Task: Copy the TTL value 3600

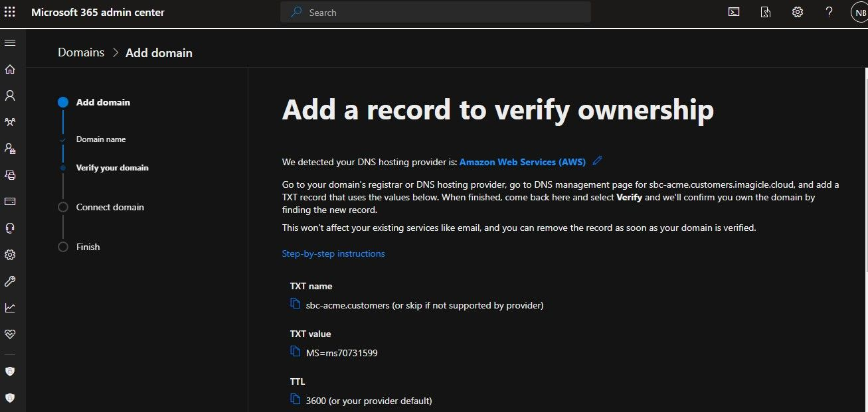Action: pos(296,399)
